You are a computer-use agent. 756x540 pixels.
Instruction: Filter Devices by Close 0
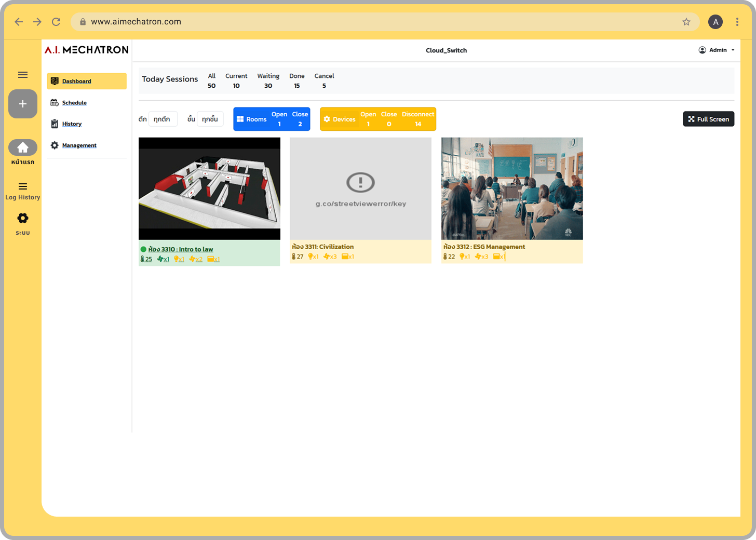point(389,119)
